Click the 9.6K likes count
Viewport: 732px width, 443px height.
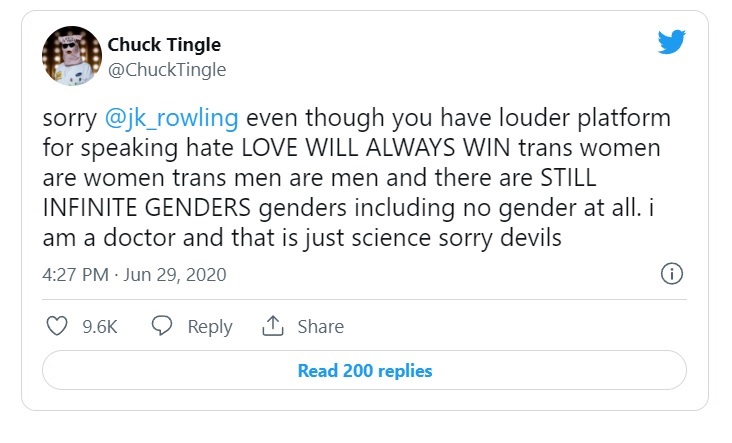(100, 327)
